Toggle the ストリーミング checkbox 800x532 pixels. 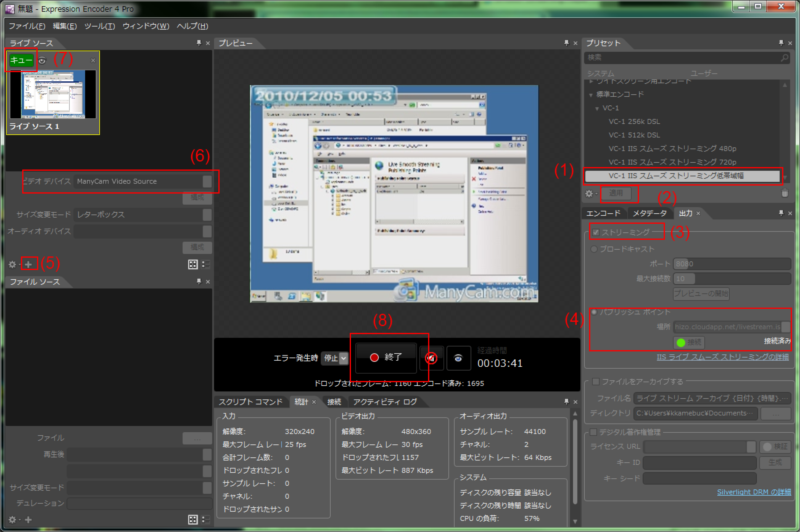coord(597,232)
